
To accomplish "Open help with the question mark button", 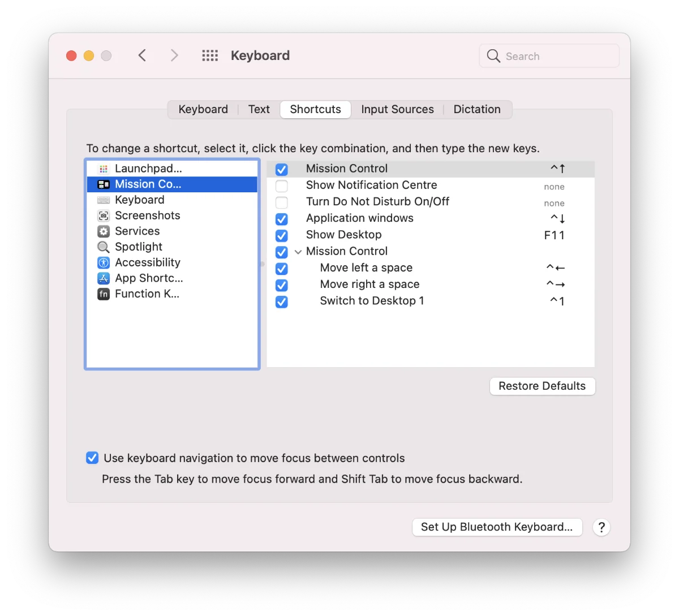I will click(601, 527).
